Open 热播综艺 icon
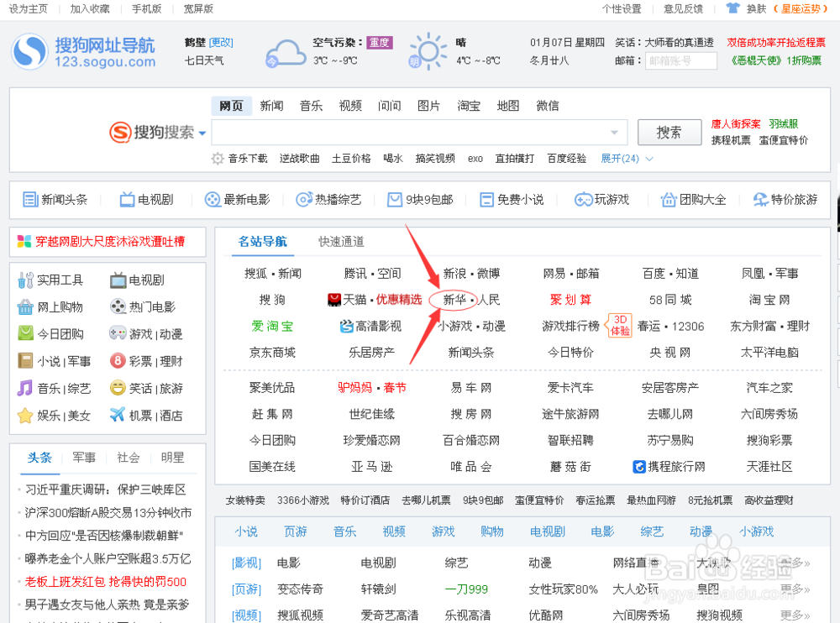The image size is (840, 623). [x=304, y=200]
